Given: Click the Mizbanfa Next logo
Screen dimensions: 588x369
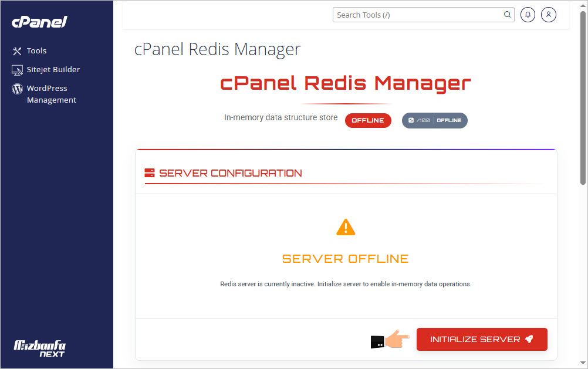Looking at the screenshot, I should click(39, 348).
